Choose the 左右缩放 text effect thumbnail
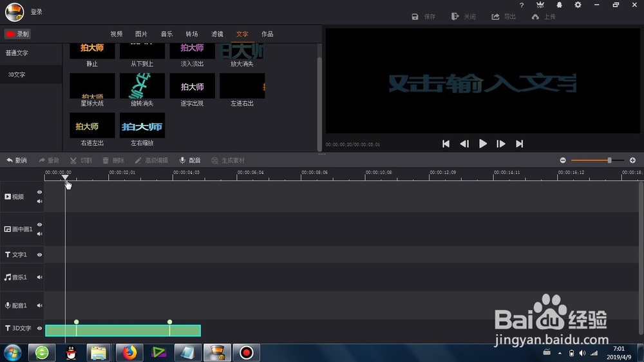Viewport: 644px width, 362px height. tap(142, 126)
